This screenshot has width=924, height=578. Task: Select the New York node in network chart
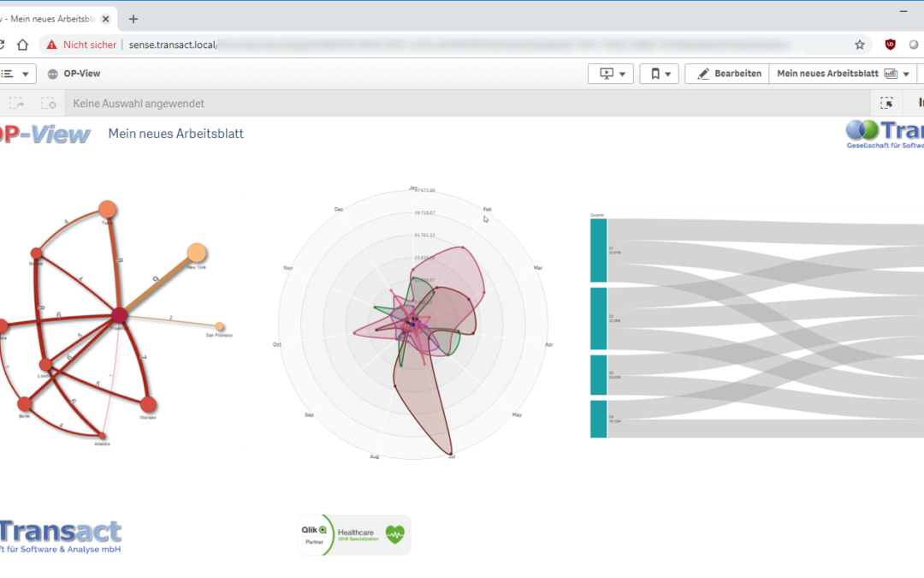(197, 253)
